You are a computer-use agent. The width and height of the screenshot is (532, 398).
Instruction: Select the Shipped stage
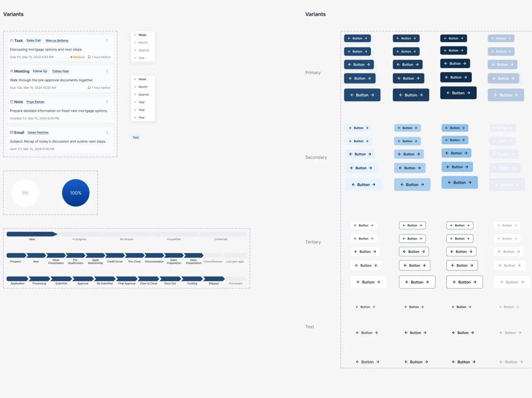(214, 279)
